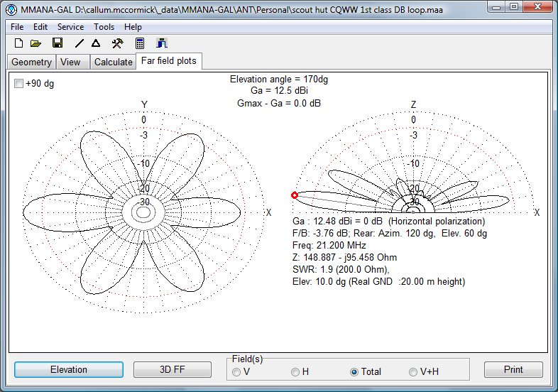
Task: Open the File menu
Action: [17, 26]
